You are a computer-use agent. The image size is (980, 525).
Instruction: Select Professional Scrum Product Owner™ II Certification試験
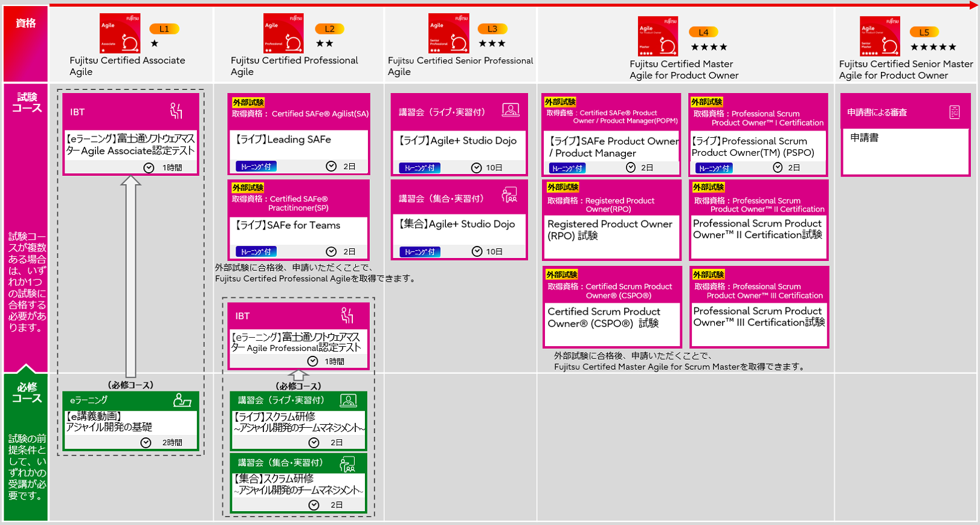[758, 229]
